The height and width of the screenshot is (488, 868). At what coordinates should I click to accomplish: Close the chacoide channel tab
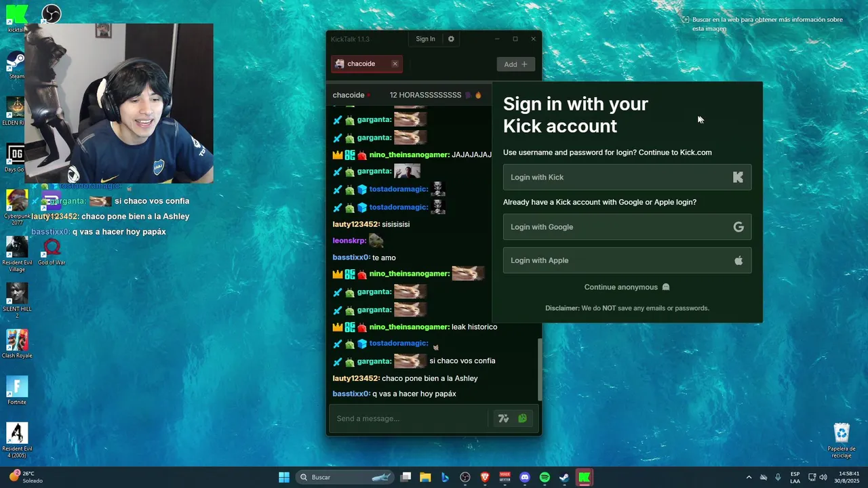[395, 64]
